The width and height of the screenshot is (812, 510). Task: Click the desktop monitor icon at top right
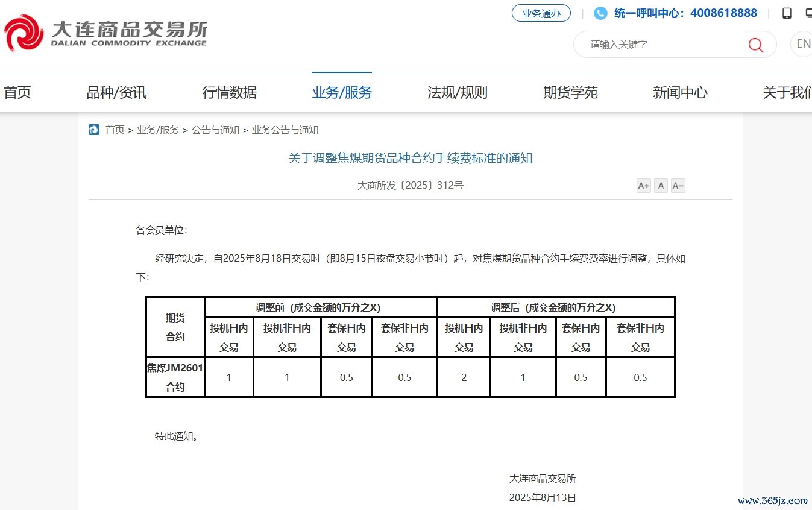point(808,13)
